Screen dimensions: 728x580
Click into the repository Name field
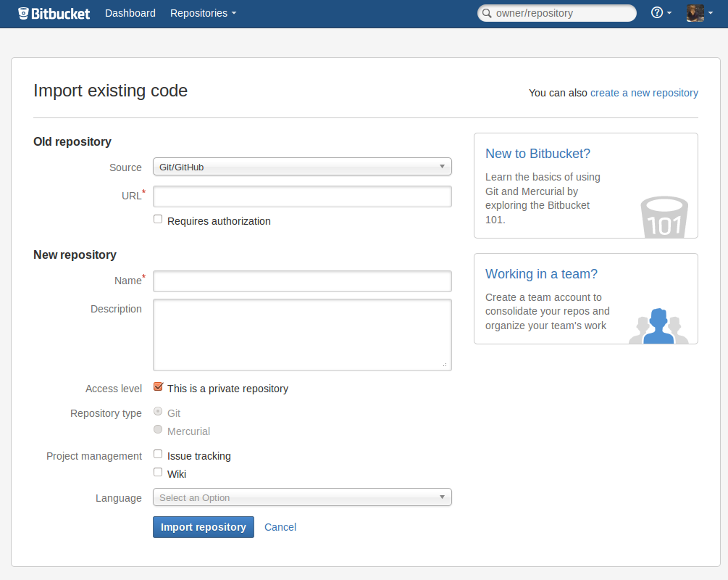302,281
